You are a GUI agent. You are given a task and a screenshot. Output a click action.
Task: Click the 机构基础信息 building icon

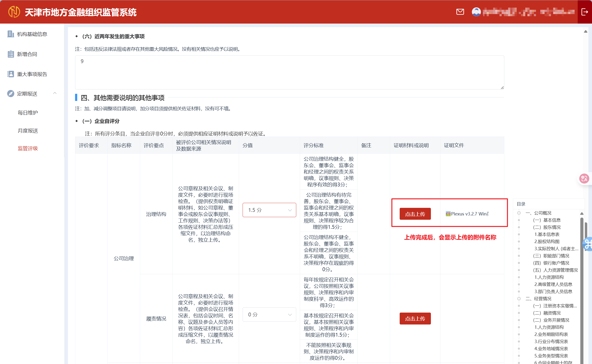tap(10, 34)
